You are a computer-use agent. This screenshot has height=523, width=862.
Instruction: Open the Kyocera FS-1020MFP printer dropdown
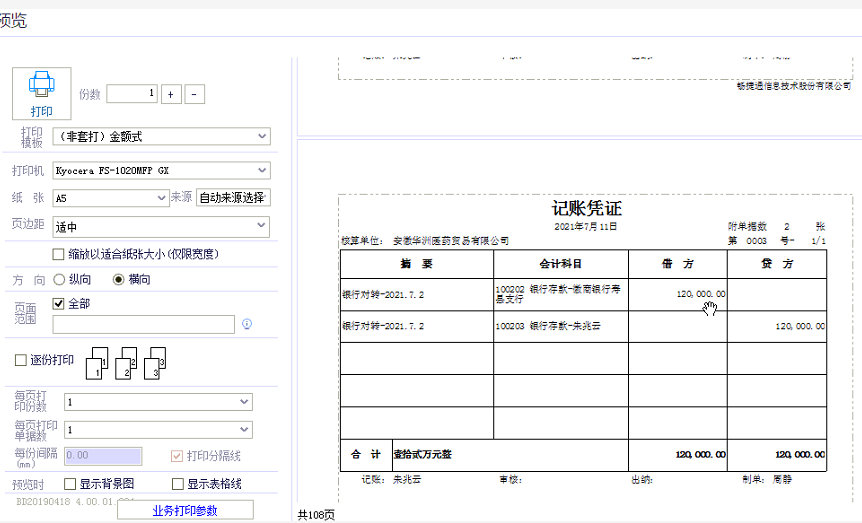[162, 170]
